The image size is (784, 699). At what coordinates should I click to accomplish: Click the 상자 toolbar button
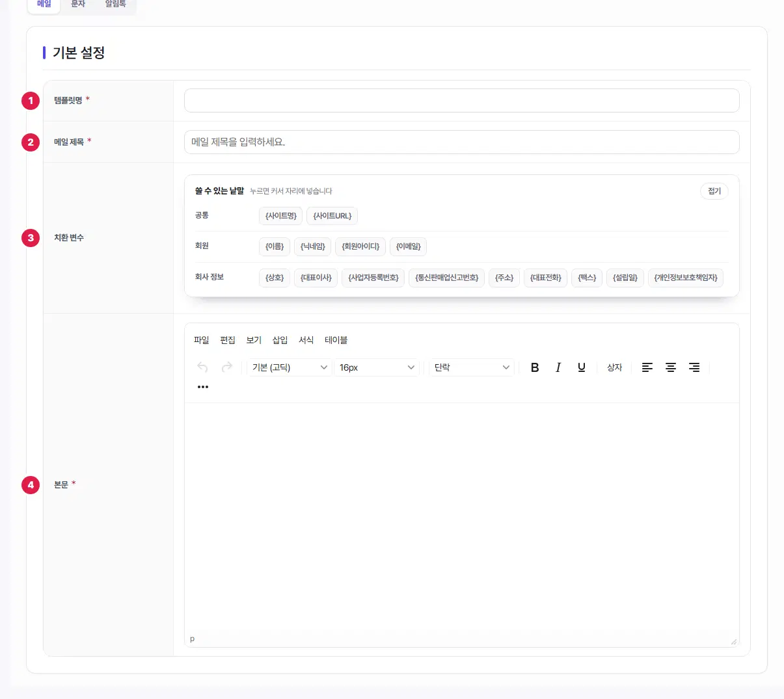615,367
